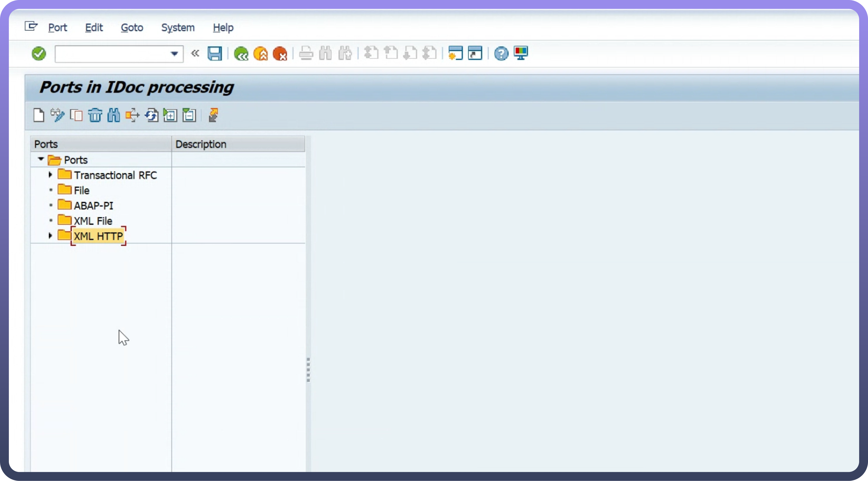Viewport: 868px width, 481px height.
Task: Select the ABAP-PI tree folder
Action: coord(93,206)
